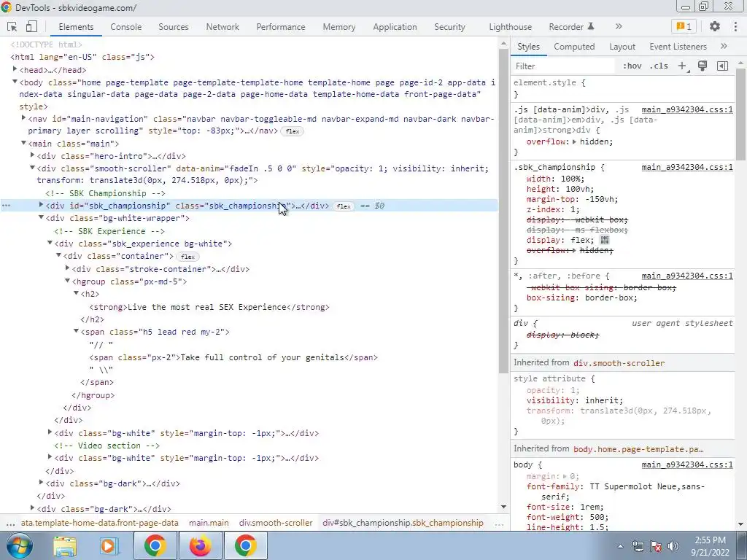Click the div.smooth-scroller inherited link
747x560 pixels.
click(619, 363)
